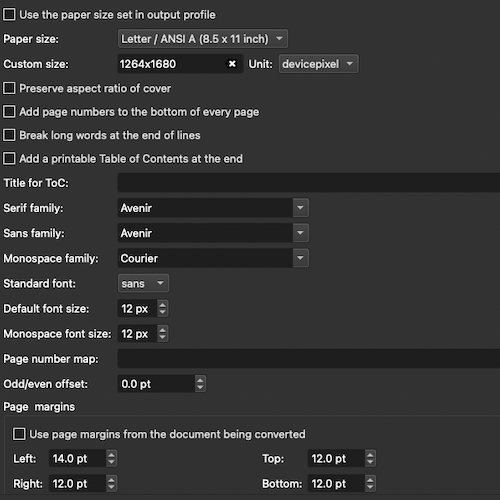Check Add a printable Table of Contents at the end
This screenshot has height=500, width=500.
pos(9,159)
